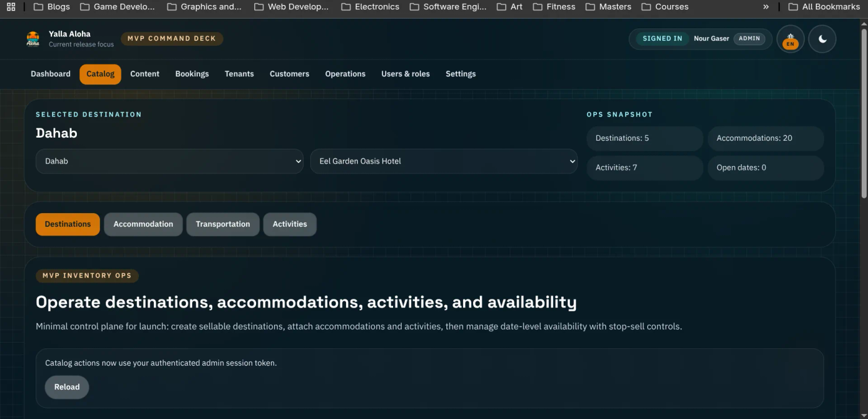Show more bookmarks with the chevron
The width and height of the screenshot is (868, 419).
pos(766,7)
